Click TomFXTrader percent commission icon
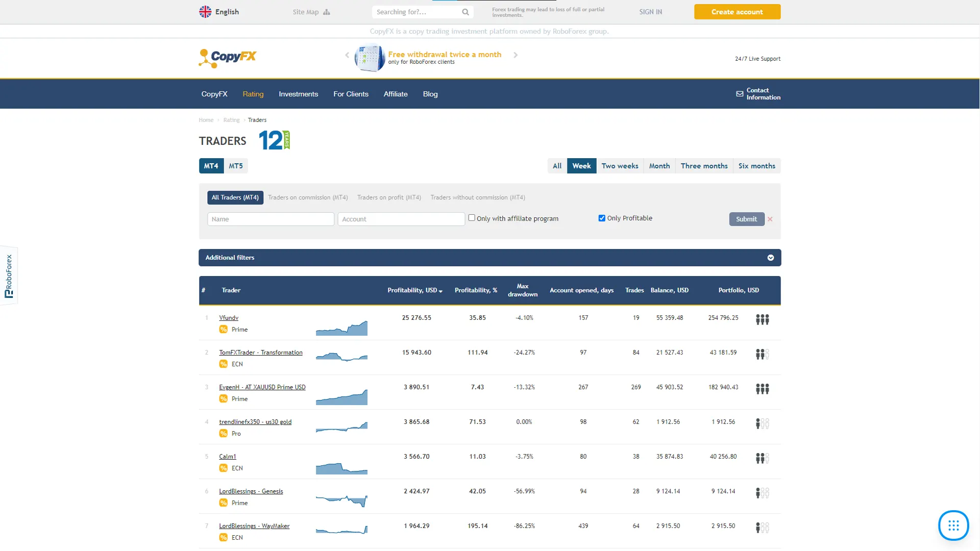This screenshot has height=551, width=980. (224, 364)
